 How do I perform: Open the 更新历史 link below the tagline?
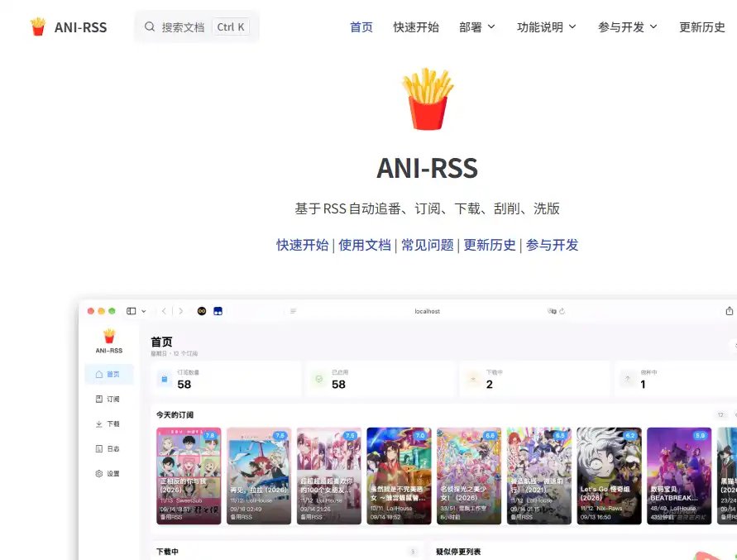pyautogui.click(x=490, y=245)
